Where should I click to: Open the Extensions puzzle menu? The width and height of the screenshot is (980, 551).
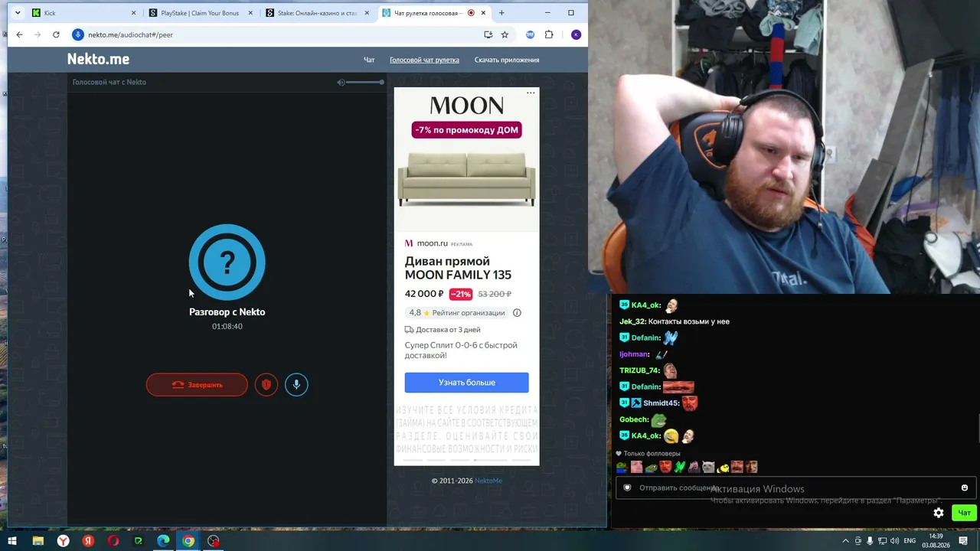(x=549, y=34)
